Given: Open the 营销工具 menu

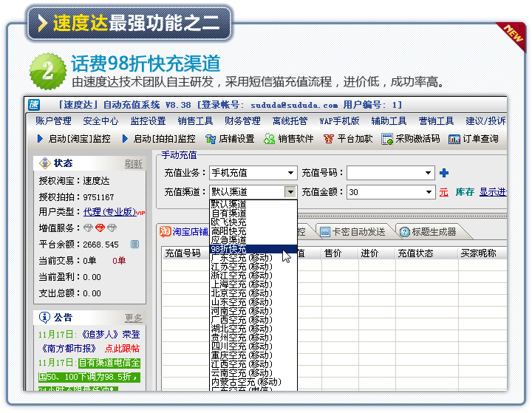Looking at the screenshot, I should click(436, 121).
